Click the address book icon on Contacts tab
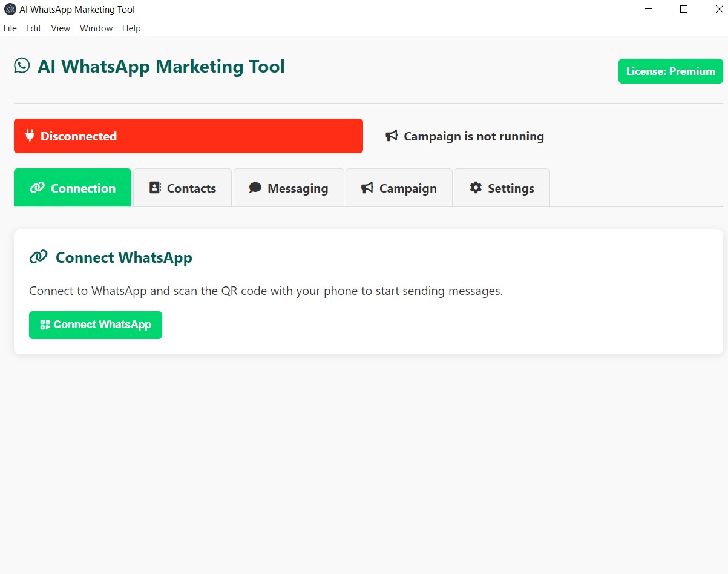The image size is (728, 574). coord(155,188)
